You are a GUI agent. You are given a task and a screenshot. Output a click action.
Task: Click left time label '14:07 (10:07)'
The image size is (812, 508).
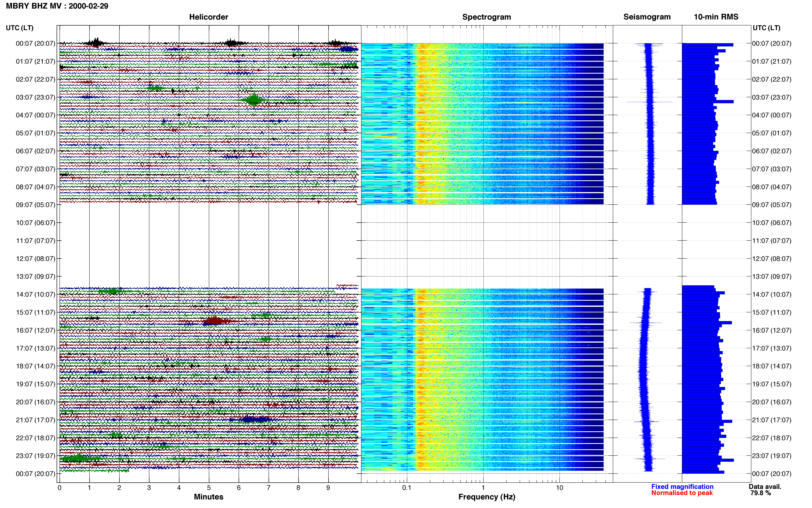36,294
